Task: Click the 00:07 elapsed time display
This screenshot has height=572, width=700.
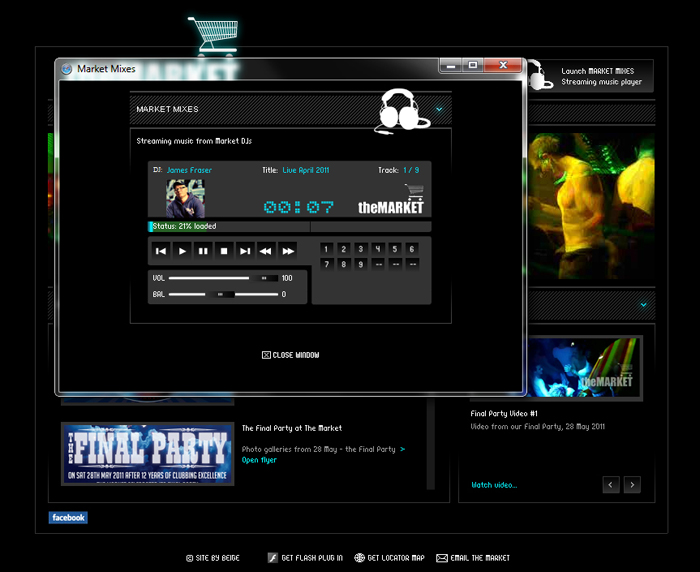Action: click(298, 207)
